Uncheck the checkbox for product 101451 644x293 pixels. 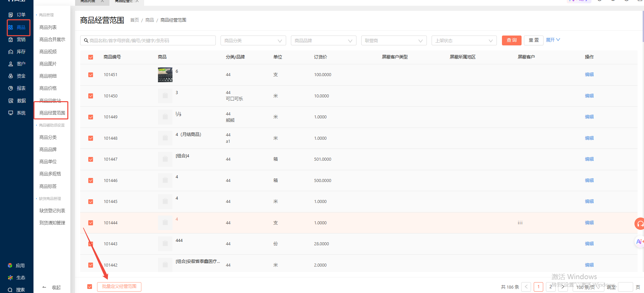[91, 75]
